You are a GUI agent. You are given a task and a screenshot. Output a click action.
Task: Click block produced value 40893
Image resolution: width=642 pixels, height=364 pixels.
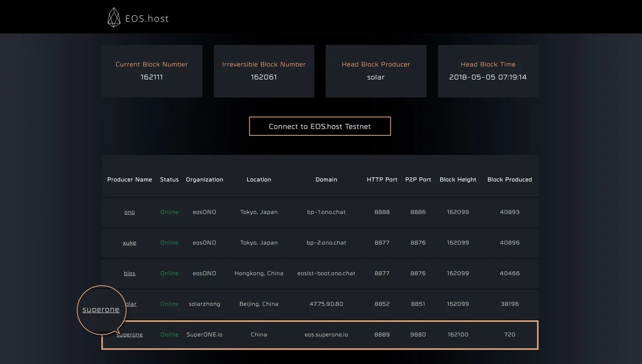coord(510,212)
